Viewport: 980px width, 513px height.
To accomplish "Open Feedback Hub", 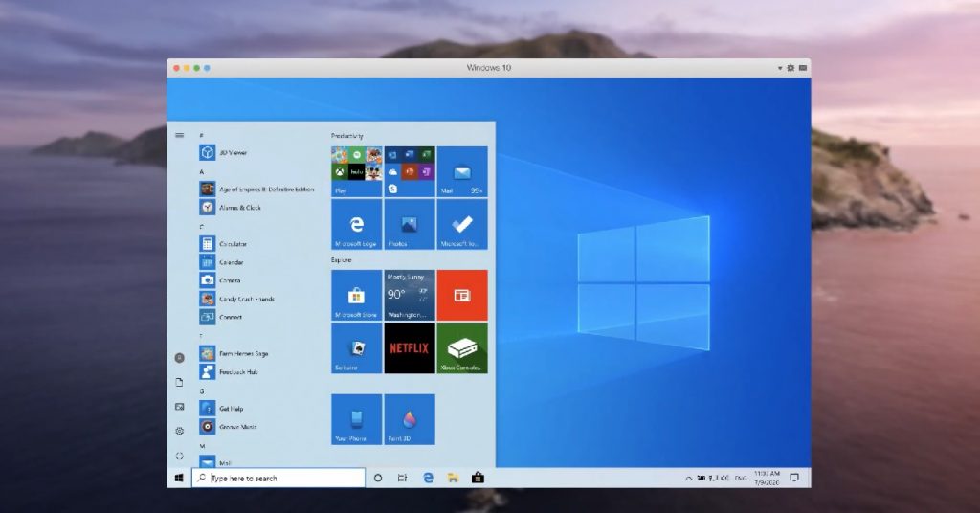I will click(228, 371).
